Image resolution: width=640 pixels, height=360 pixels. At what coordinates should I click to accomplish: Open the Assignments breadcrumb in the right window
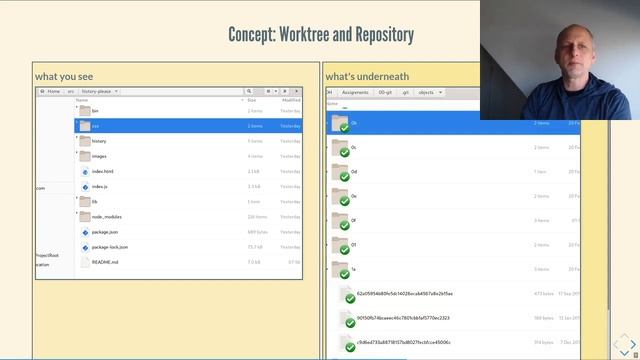355,93
